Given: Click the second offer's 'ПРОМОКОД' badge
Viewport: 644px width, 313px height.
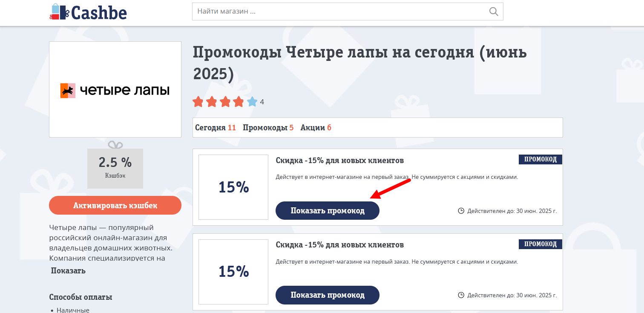Looking at the screenshot, I should (540, 244).
